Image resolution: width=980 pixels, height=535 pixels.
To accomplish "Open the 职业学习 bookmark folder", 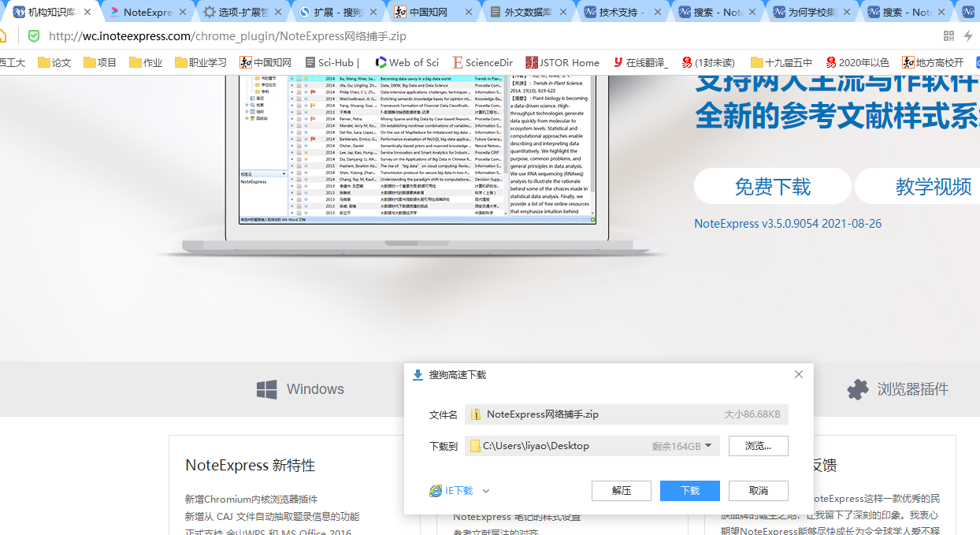I will coord(201,62).
